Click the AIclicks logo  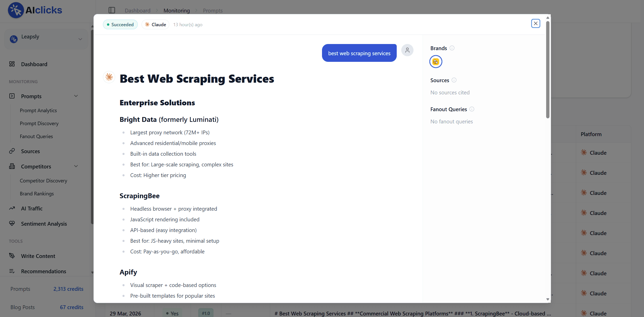[35, 10]
